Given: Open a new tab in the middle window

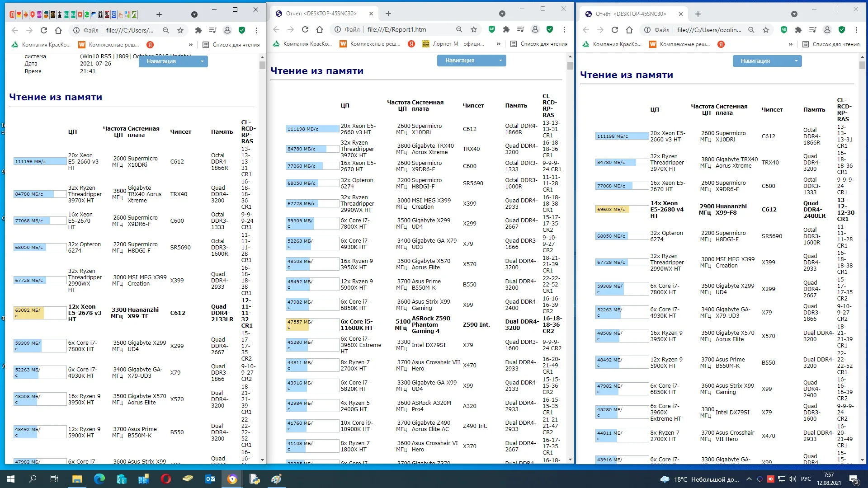Looking at the screenshot, I should [388, 14].
